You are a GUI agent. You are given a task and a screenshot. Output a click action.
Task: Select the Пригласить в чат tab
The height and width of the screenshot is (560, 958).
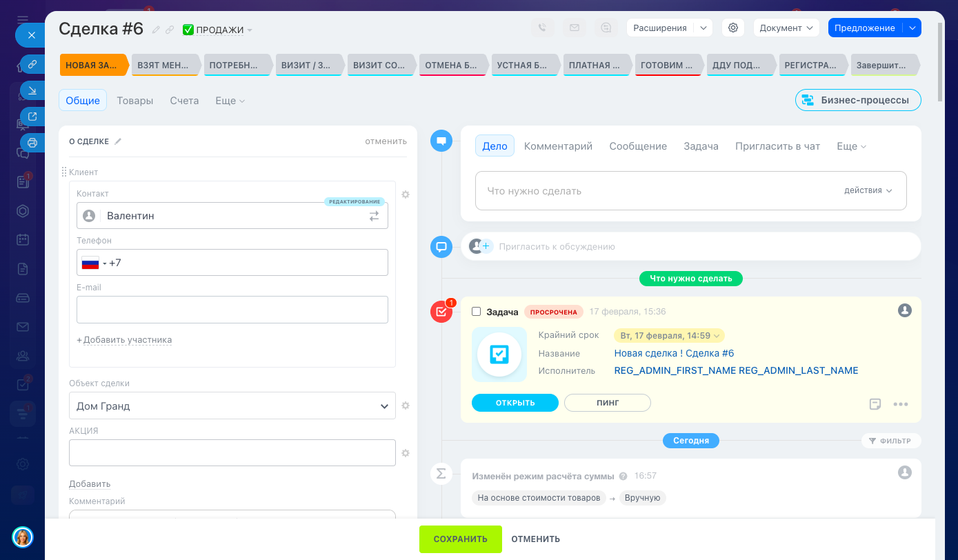778,146
